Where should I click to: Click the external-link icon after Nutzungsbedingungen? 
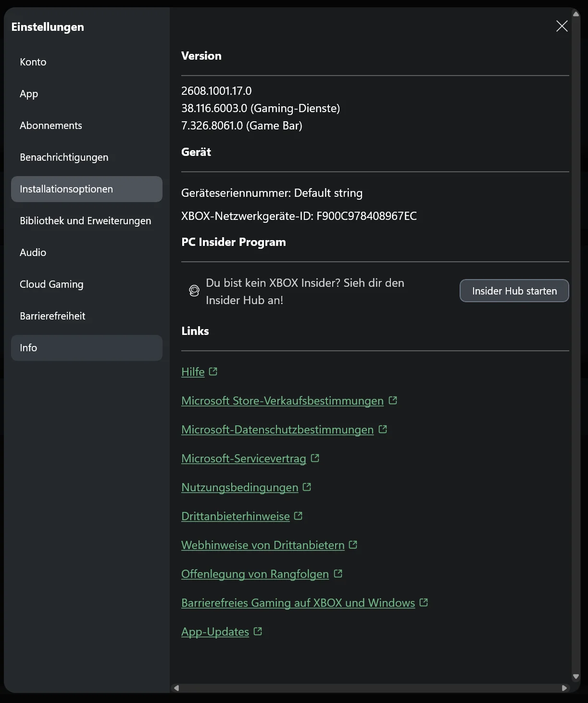point(307,487)
